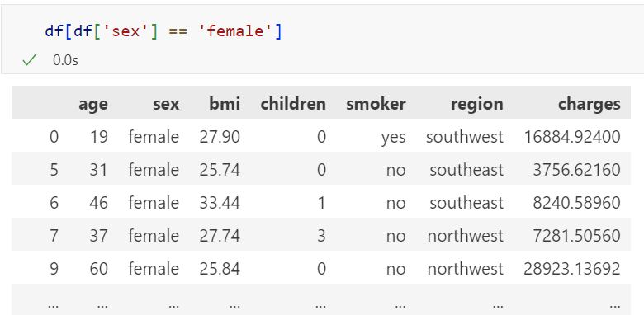Click row index 5 in the table
This screenshot has width=644, height=315.
54,169
